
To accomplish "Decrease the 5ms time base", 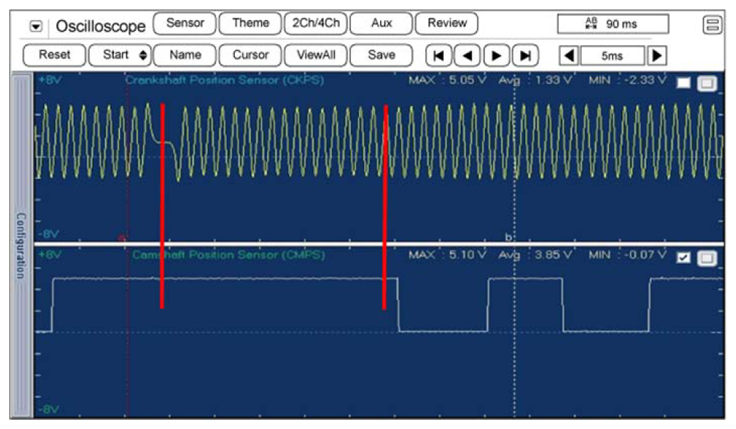I will tap(568, 55).
